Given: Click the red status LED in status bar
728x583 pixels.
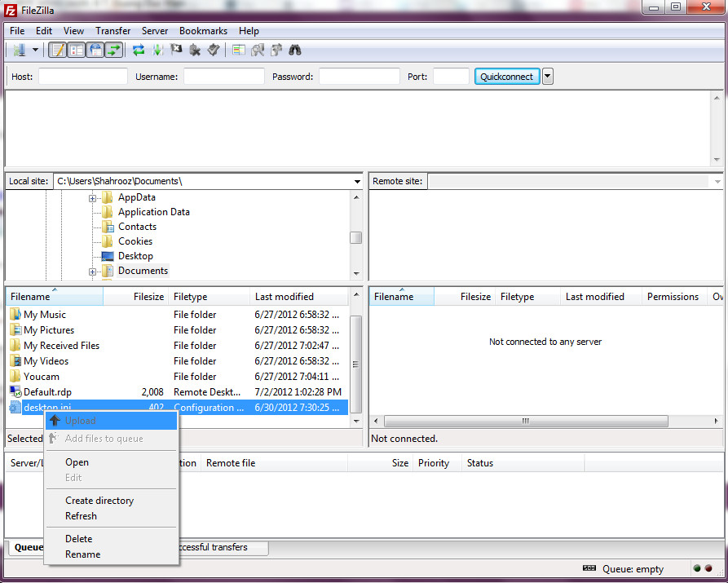Looking at the screenshot, I should (x=708, y=568).
